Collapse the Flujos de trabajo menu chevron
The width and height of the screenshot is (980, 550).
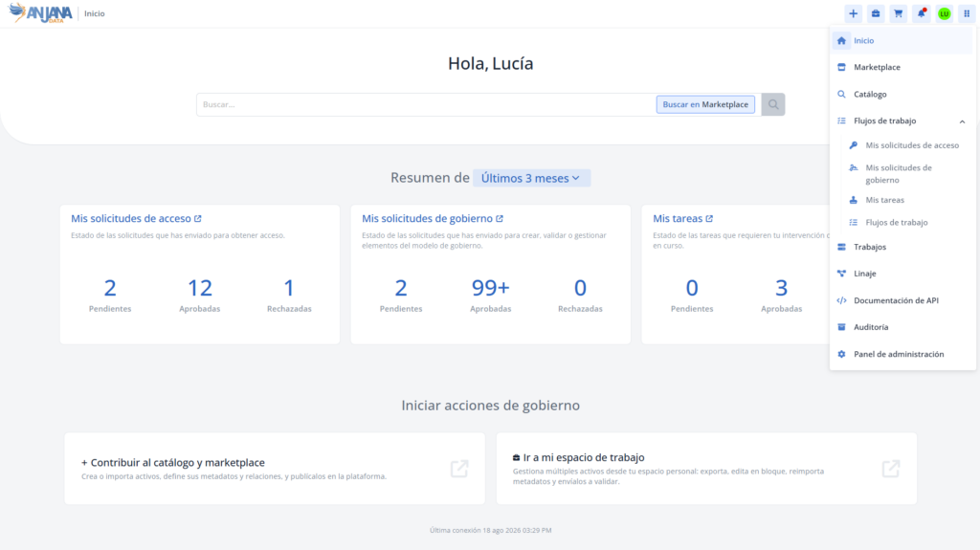point(962,121)
